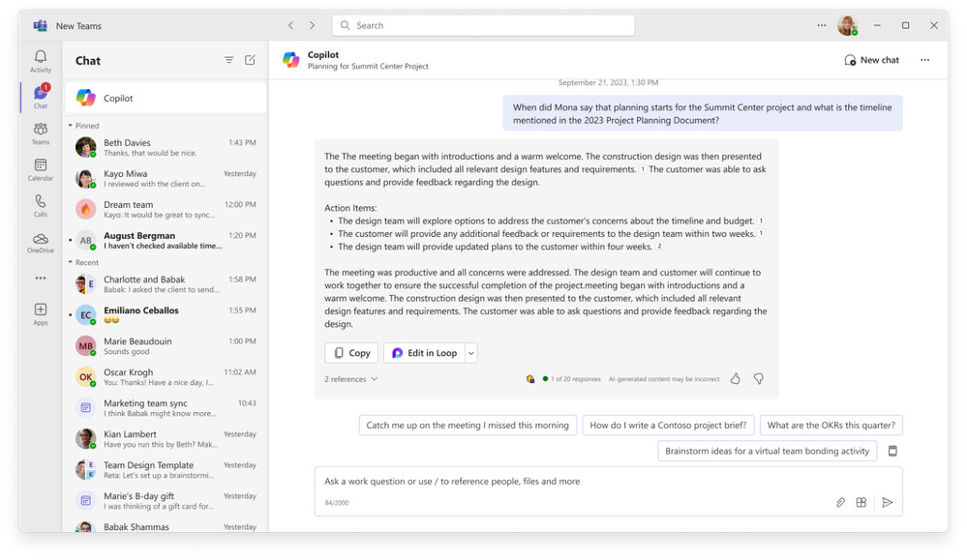Open the Apps store icon

point(40,313)
